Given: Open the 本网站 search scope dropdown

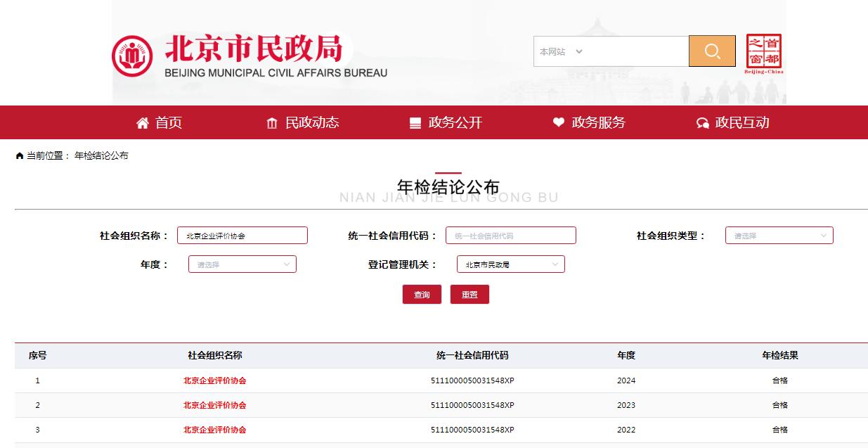Looking at the screenshot, I should click(561, 51).
